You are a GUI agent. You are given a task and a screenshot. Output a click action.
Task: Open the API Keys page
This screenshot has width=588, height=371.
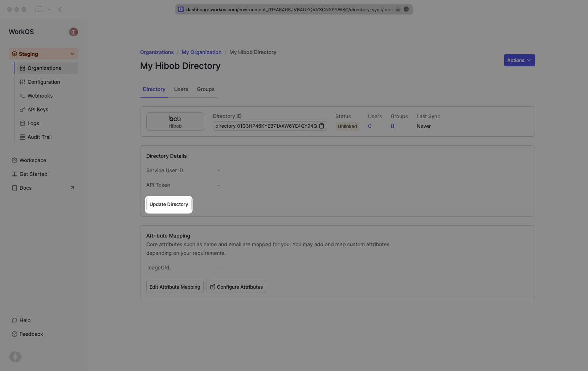[38, 110]
